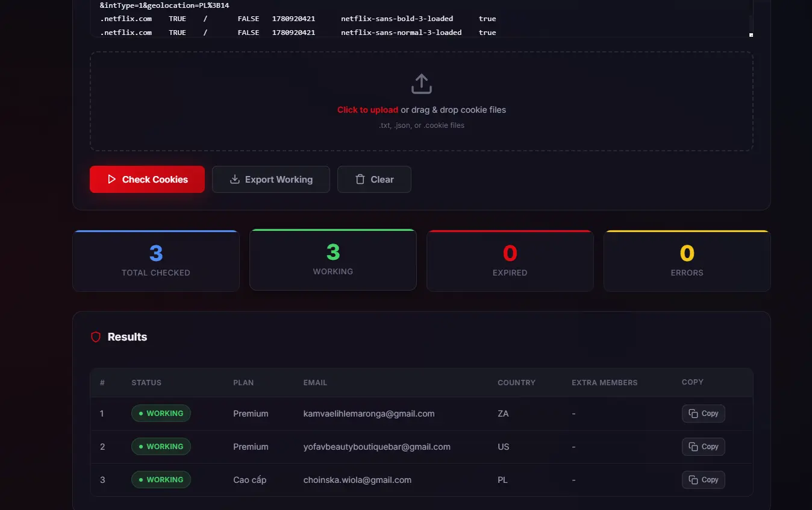The width and height of the screenshot is (812, 510).
Task: Select the Expired stat card
Action: (510, 261)
